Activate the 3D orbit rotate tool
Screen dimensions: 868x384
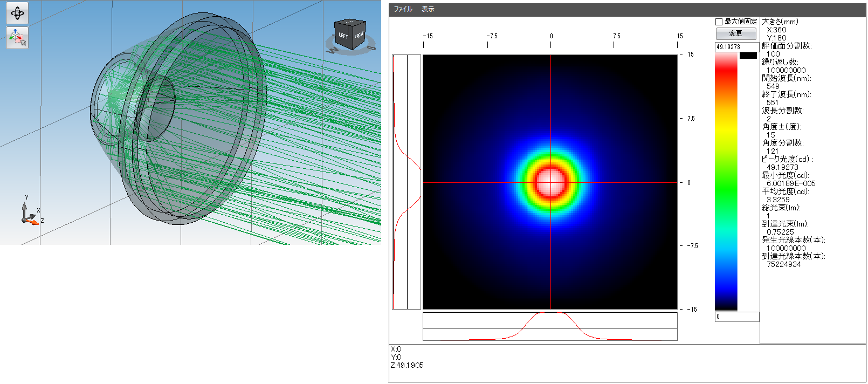point(17,13)
